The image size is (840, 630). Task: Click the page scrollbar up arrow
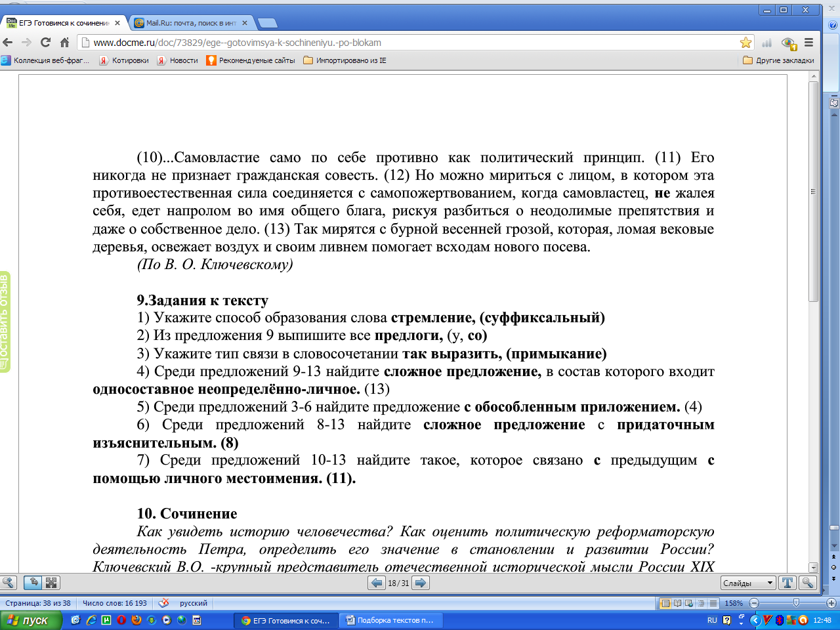tap(814, 77)
